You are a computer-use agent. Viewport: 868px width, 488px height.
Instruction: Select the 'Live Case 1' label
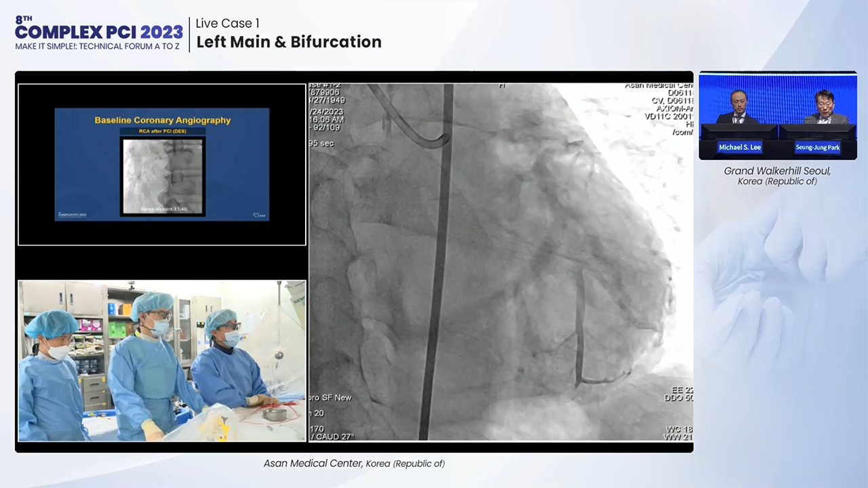(228, 24)
